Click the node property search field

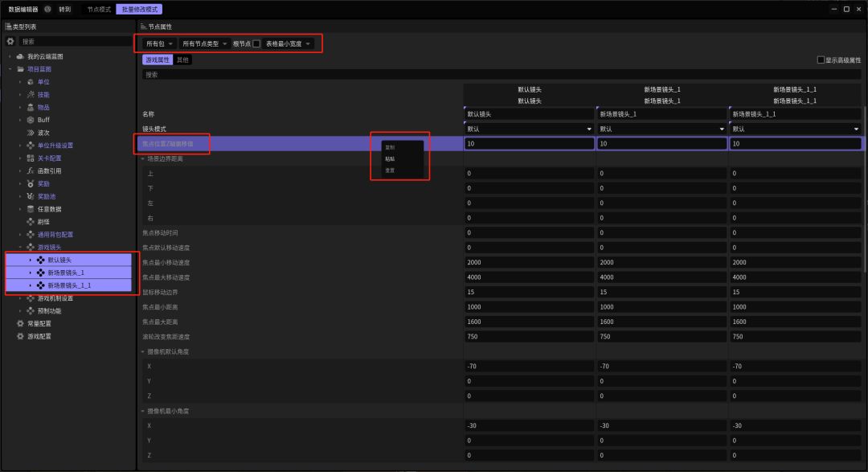tap(502, 75)
